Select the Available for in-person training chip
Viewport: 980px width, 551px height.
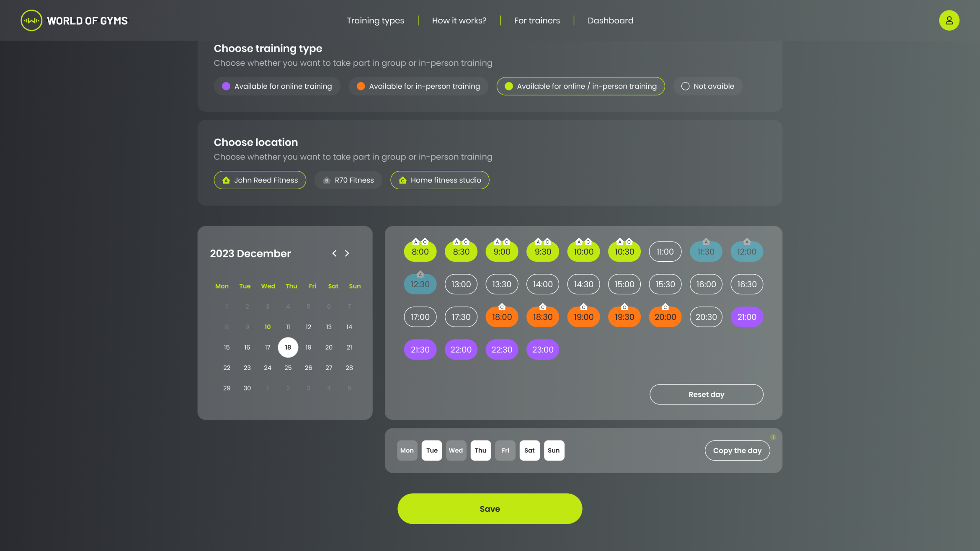tap(418, 86)
